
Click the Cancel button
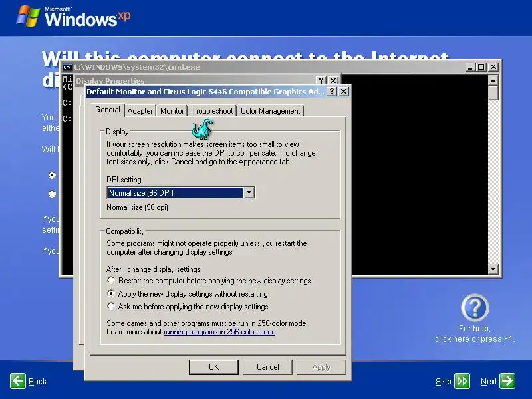(268, 367)
